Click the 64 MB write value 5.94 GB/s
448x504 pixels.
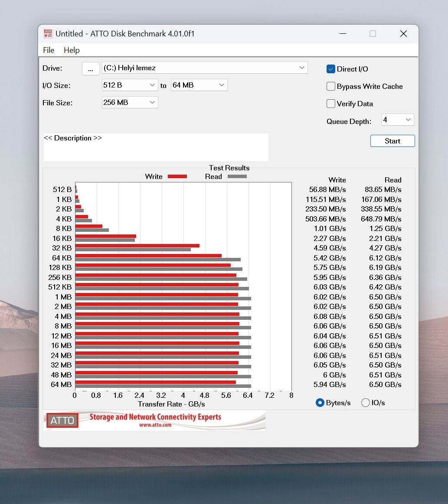click(x=330, y=384)
